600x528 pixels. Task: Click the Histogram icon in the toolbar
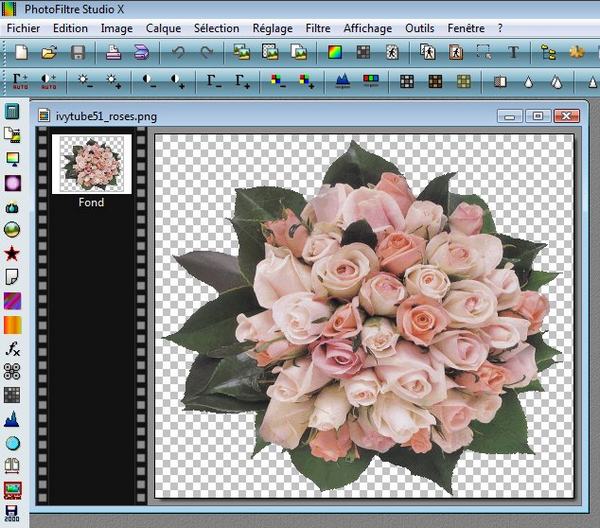pos(342,81)
